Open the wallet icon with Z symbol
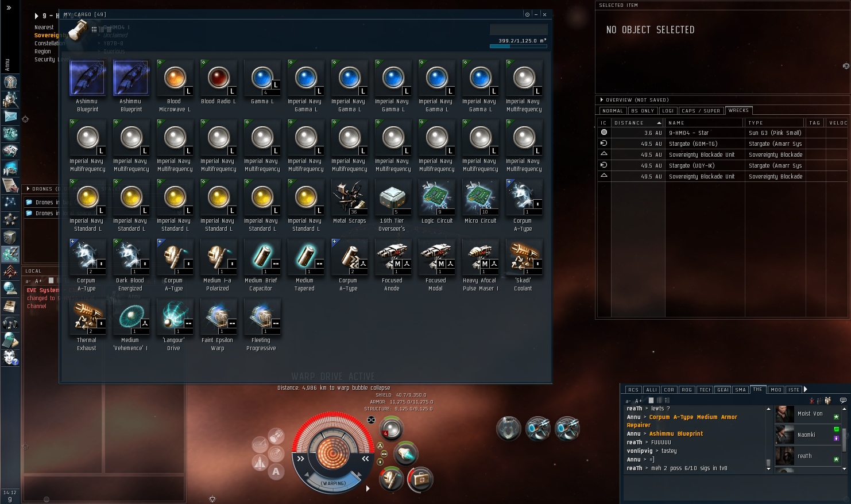 10,254
